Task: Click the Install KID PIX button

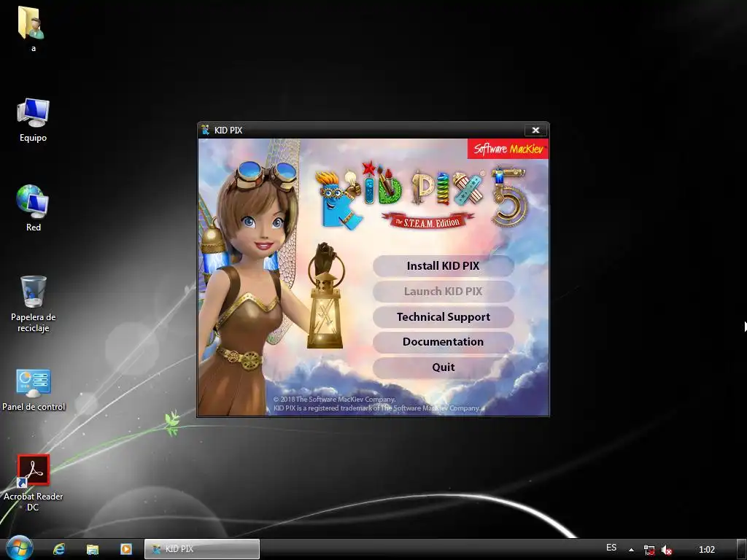Action: (443, 265)
